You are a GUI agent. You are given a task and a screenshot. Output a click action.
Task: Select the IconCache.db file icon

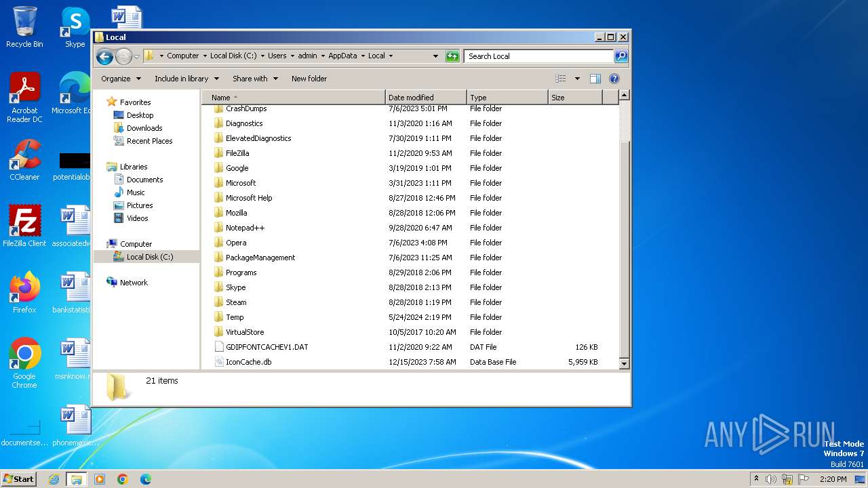[x=218, y=362]
